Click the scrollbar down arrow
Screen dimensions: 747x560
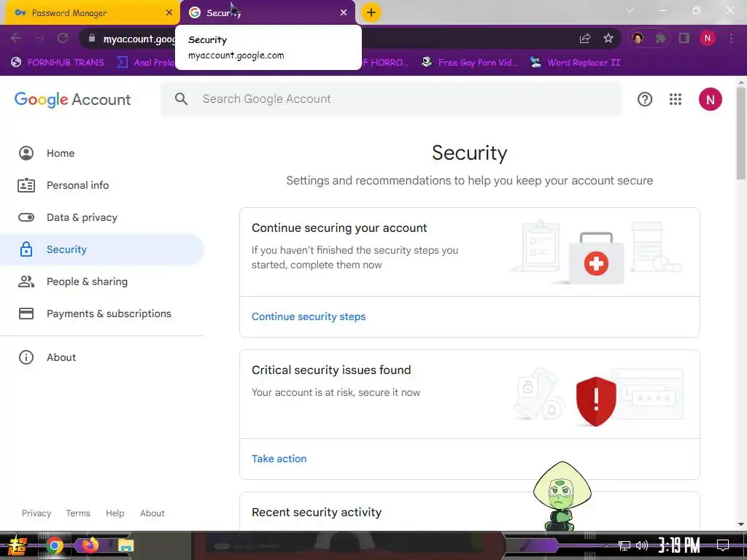[x=741, y=524]
